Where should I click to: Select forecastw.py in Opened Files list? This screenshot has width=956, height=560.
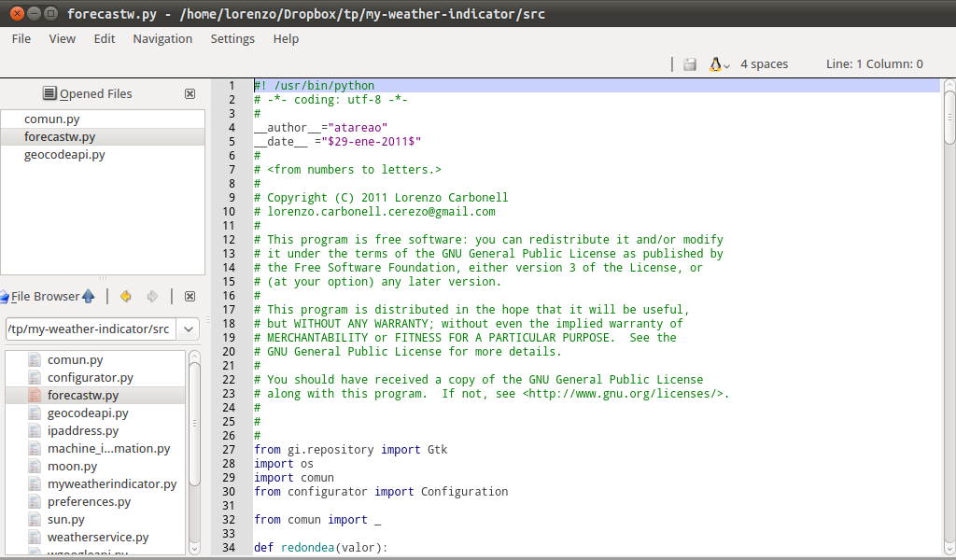click(103, 137)
